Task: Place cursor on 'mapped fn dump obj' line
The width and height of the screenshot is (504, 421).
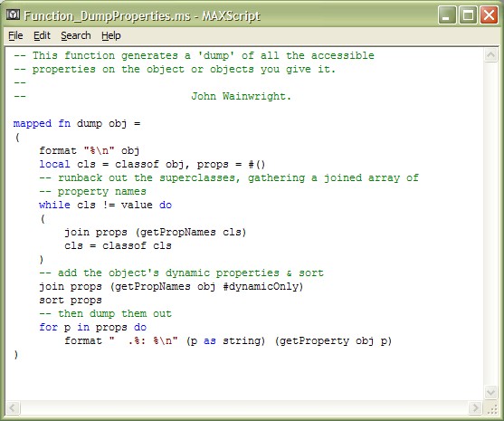Action: tap(77, 124)
